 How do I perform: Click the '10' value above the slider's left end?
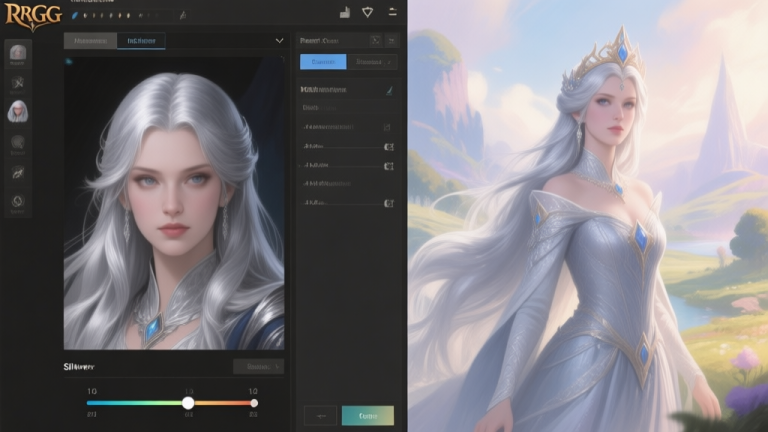point(92,391)
